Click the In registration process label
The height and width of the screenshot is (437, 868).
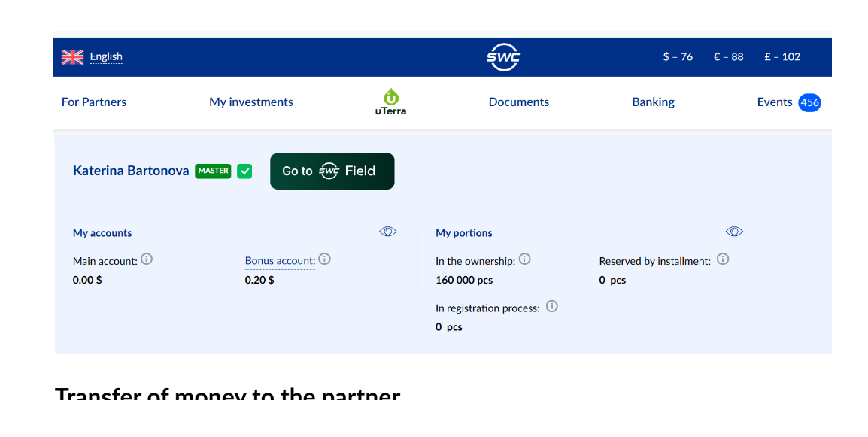click(487, 308)
